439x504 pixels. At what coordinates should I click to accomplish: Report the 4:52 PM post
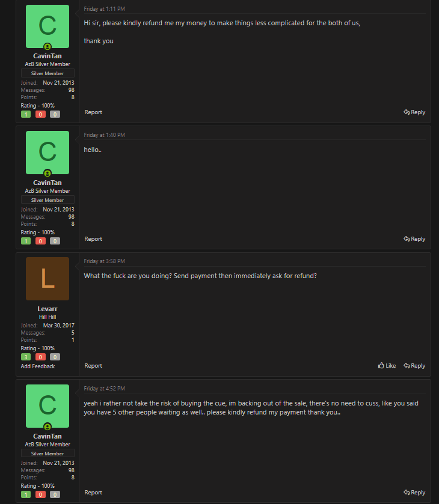click(x=93, y=492)
